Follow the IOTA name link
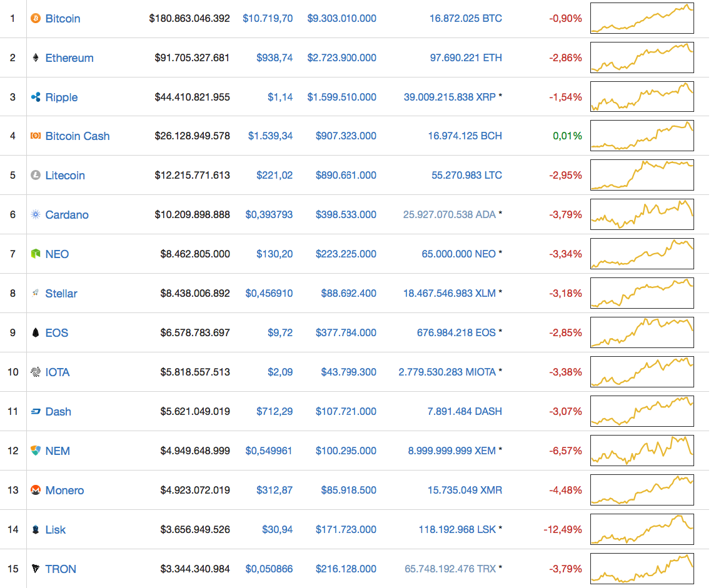Image resolution: width=711 pixels, height=588 pixels. pos(57,372)
